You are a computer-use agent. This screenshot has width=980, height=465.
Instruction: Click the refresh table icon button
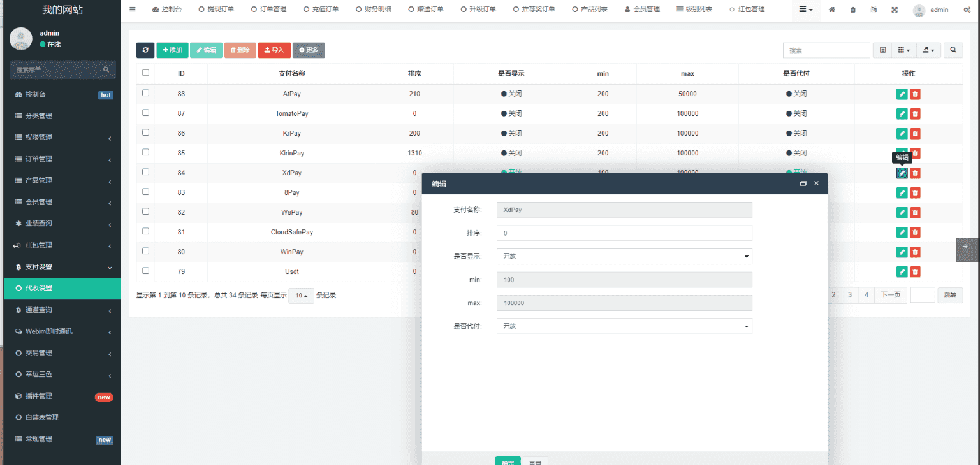[145, 50]
